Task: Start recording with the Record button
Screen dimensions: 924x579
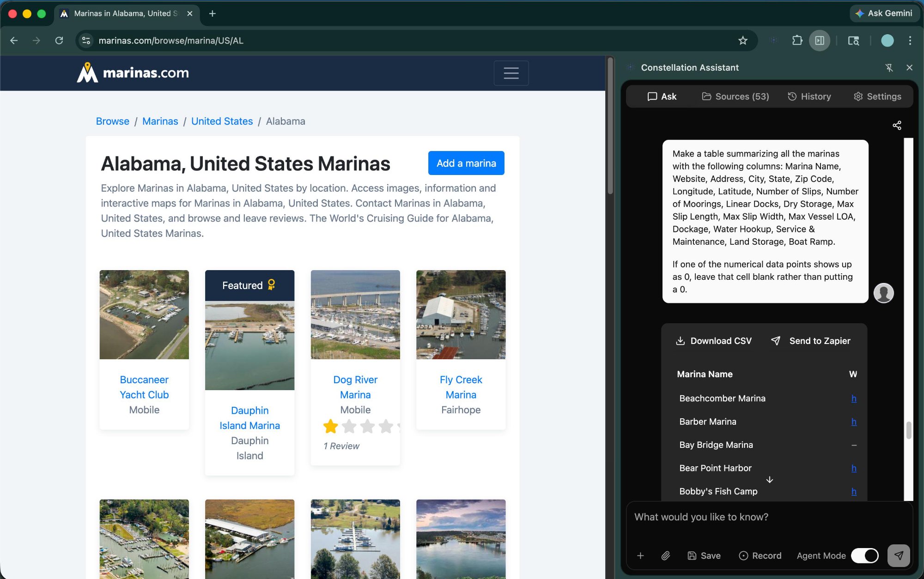Action: tap(760, 555)
